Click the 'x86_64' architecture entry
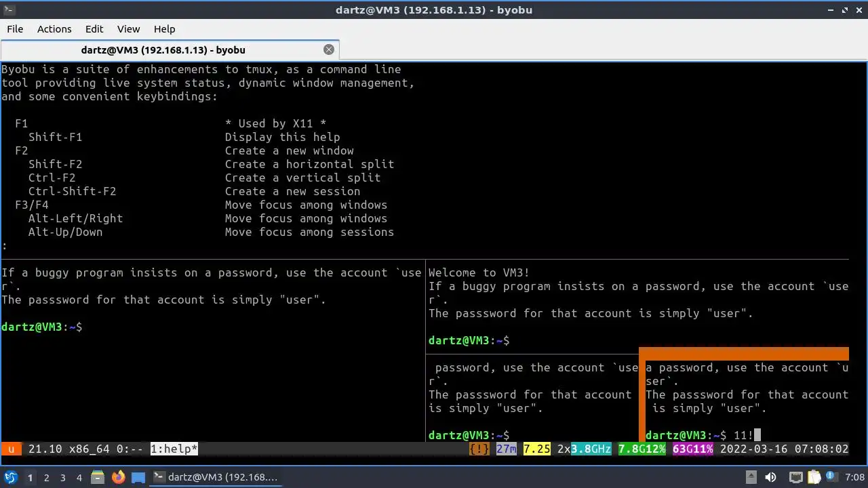 coord(89,449)
